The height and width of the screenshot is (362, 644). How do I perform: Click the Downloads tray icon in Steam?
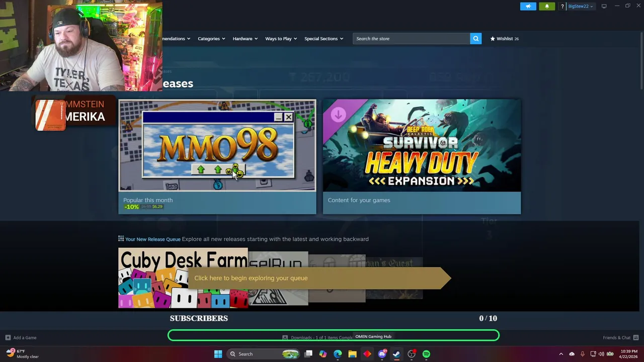(285, 338)
